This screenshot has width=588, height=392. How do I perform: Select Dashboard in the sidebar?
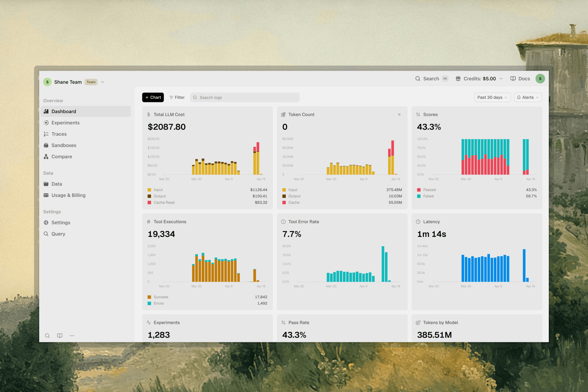click(x=64, y=111)
